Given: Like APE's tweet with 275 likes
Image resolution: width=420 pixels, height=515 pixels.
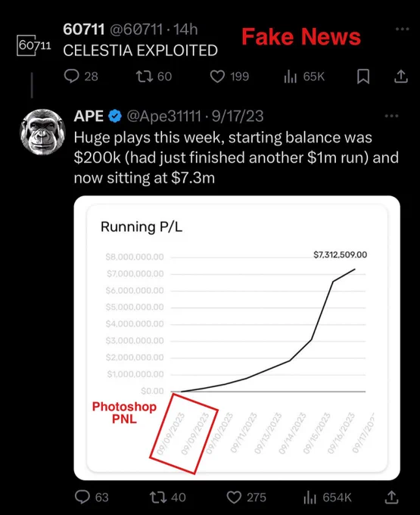Looking at the screenshot, I should (x=246, y=497).
